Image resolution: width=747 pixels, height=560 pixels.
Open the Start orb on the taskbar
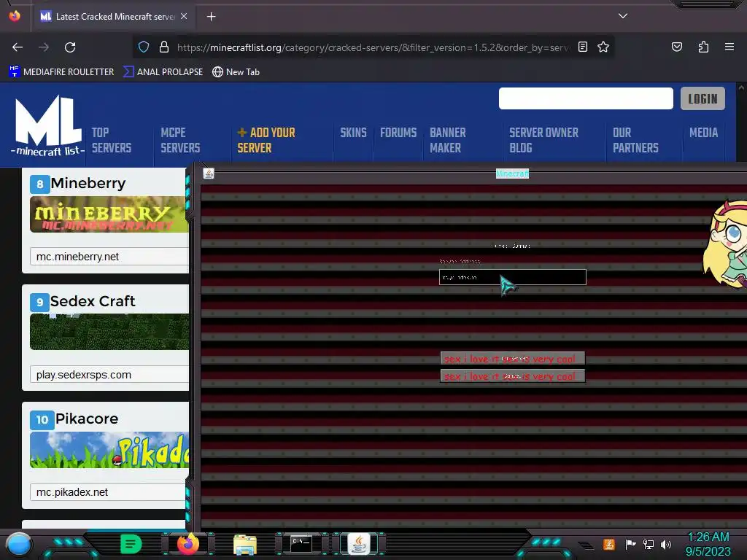pos(18,544)
